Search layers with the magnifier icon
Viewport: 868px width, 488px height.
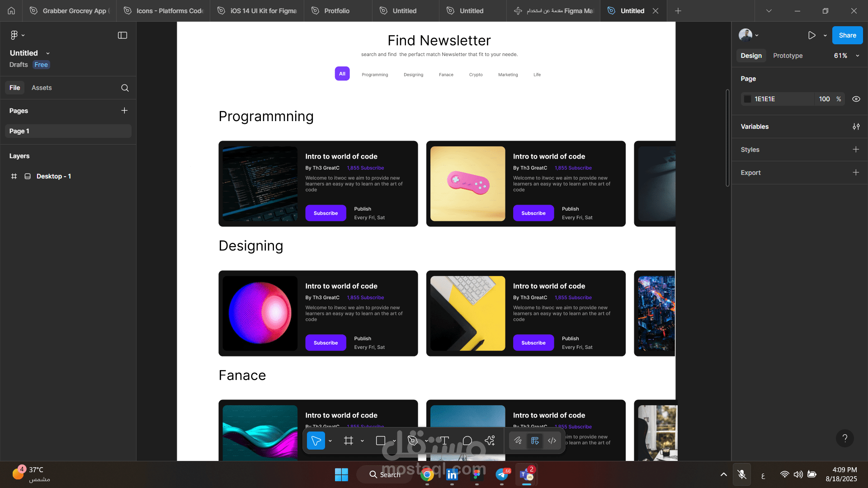125,88
